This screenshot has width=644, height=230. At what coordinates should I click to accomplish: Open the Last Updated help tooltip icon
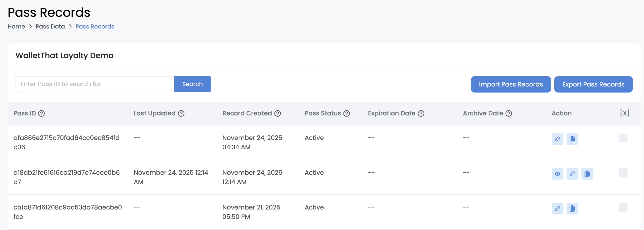tap(181, 113)
